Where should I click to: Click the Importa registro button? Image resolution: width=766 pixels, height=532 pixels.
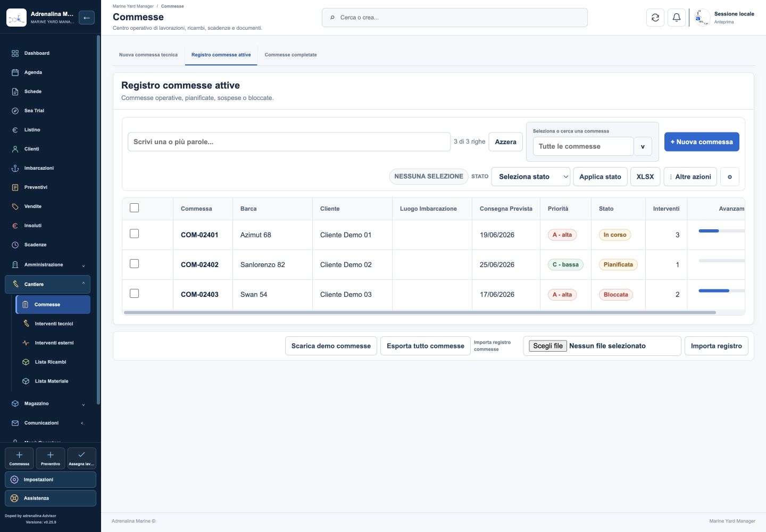click(717, 346)
